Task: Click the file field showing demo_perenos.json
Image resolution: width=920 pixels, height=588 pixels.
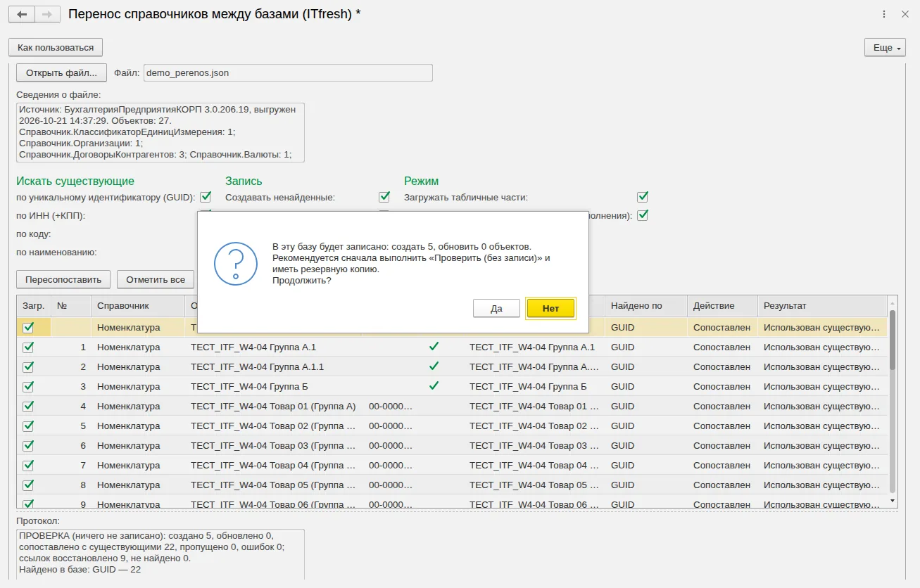Action: [288, 72]
